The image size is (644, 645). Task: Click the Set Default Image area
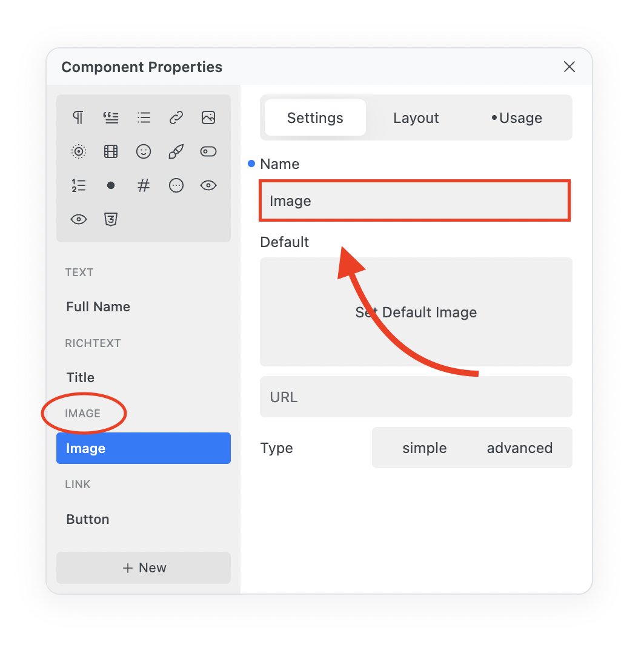click(416, 312)
